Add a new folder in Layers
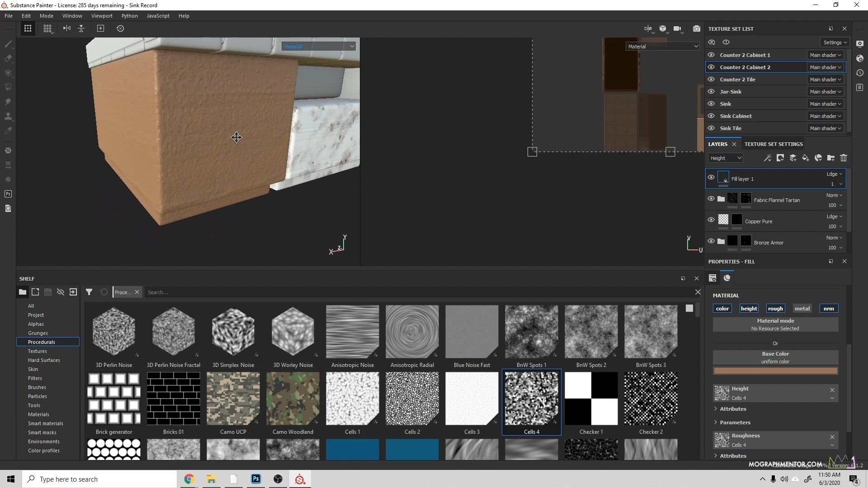Viewport: 868px width, 488px height. click(x=830, y=158)
